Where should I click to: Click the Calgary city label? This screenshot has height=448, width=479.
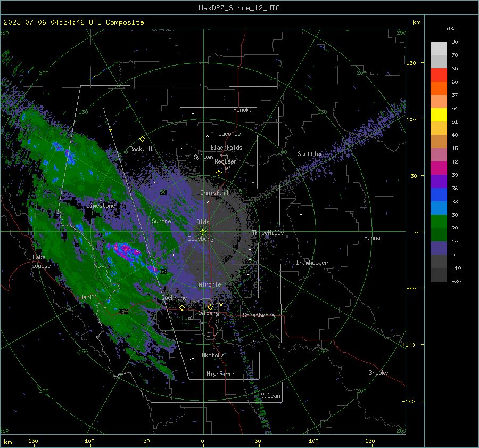[208, 313]
